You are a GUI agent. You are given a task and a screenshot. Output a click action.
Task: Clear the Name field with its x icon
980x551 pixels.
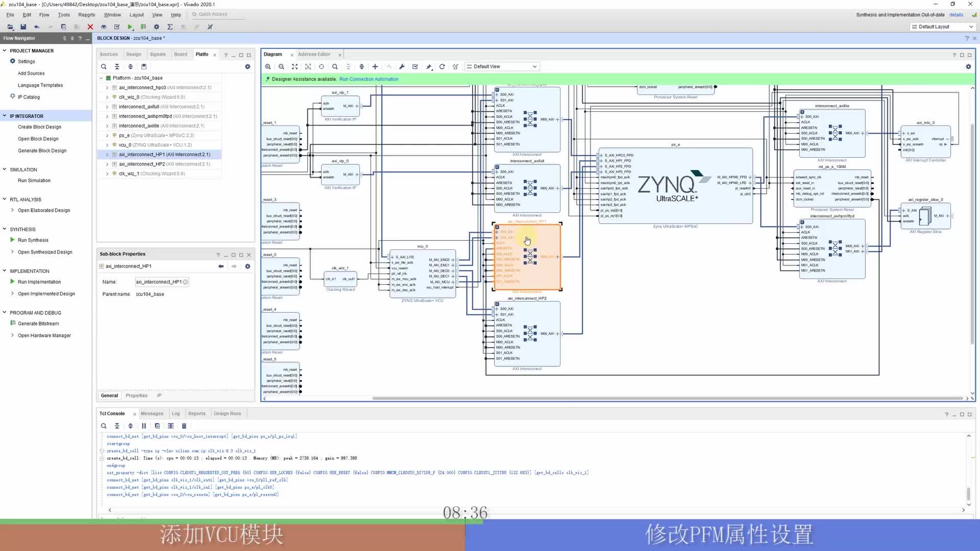pyautogui.click(x=185, y=282)
